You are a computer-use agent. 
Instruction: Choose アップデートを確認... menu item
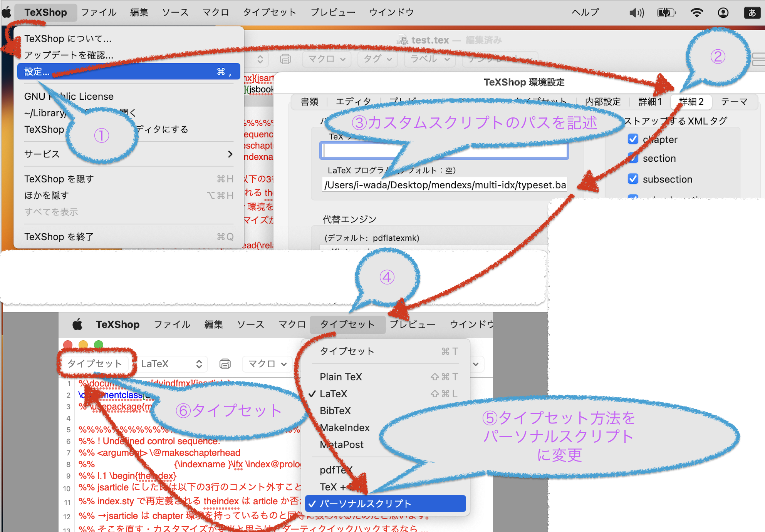[x=129, y=55]
